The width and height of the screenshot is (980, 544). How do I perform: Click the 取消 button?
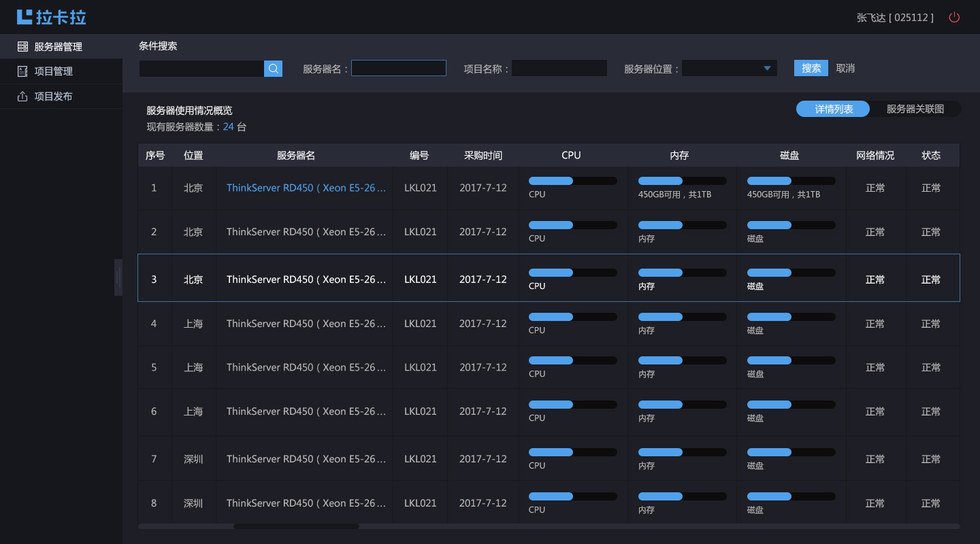(x=845, y=68)
